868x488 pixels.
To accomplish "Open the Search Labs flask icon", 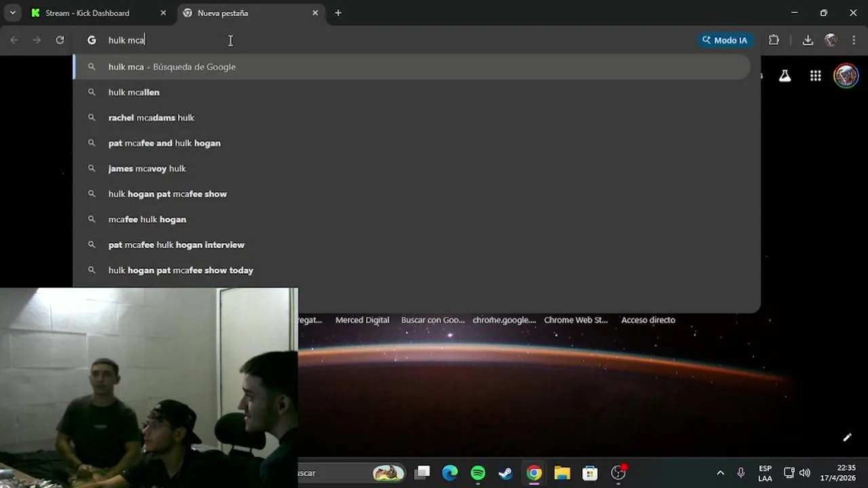I will click(785, 76).
